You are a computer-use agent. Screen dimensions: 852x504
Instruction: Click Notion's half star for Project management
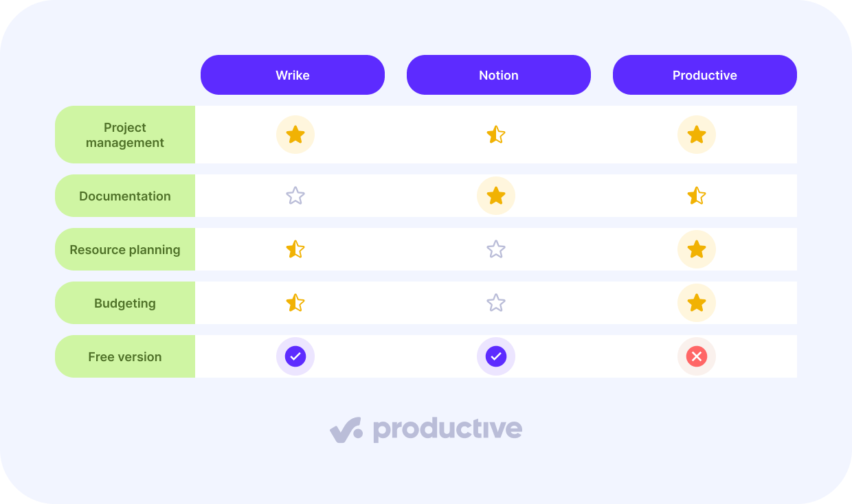pos(496,135)
